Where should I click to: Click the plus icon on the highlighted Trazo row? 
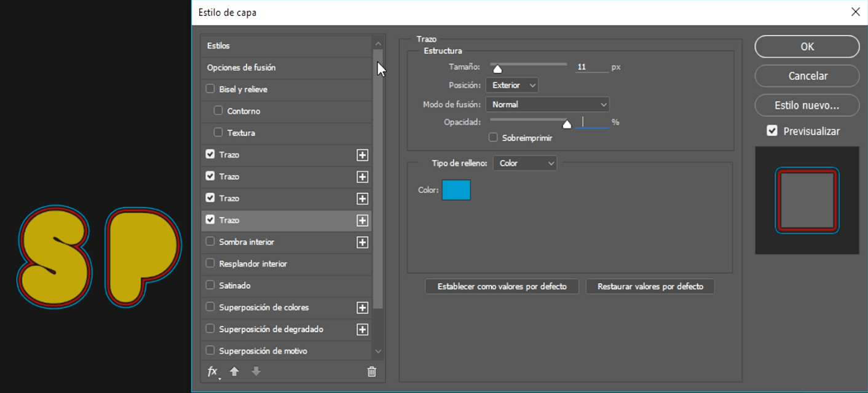point(363,220)
